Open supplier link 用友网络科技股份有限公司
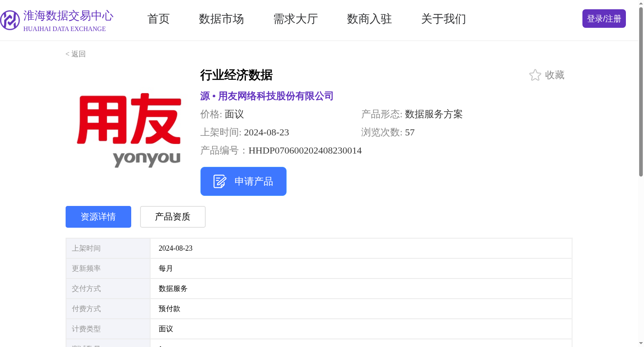644x347 pixels. click(276, 96)
